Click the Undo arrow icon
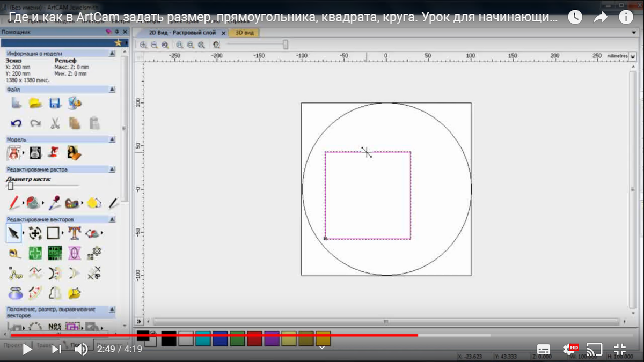 click(16, 123)
